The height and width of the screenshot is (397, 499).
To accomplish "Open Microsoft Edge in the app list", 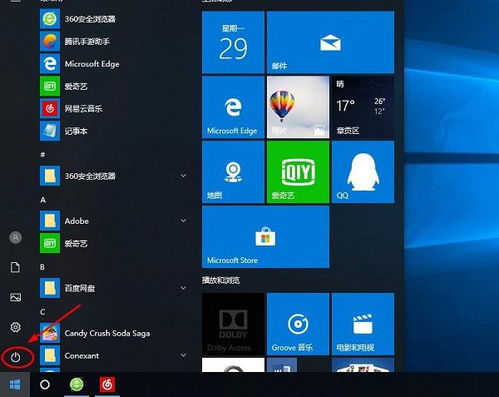I will click(x=113, y=64).
